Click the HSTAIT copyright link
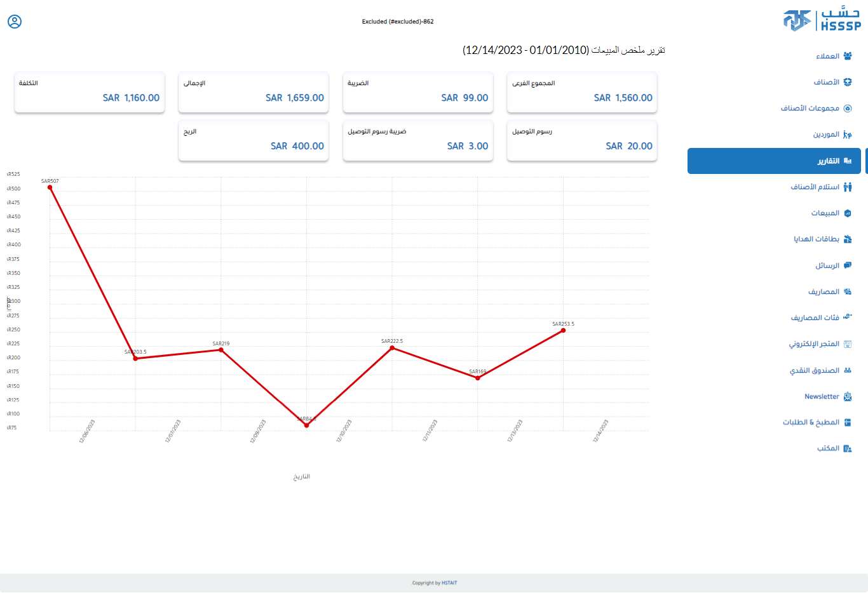The image size is (868, 593). coord(449,583)
